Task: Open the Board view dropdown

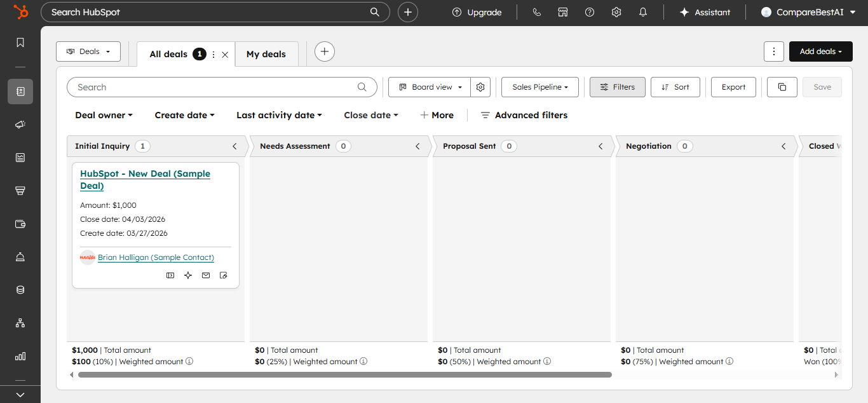Action: [430, 87]
